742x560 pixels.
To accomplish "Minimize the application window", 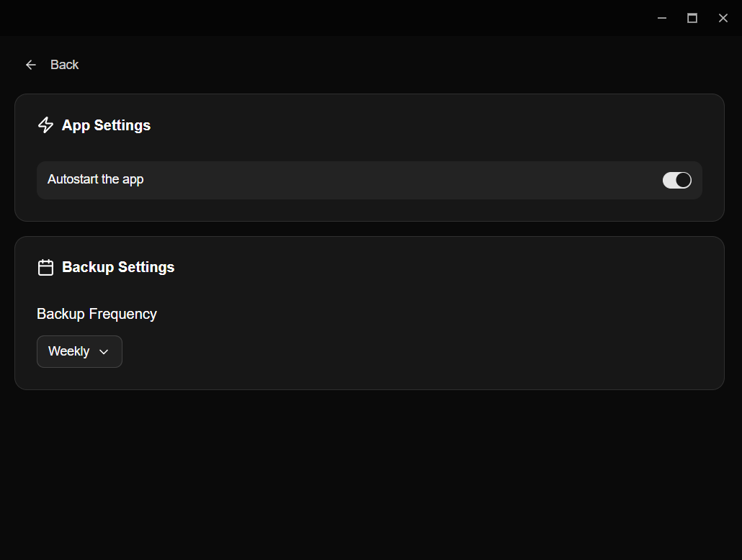I will [662, 18].
